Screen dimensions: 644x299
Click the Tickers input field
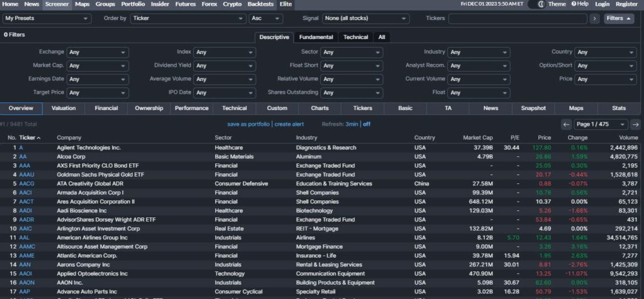tap(518, 18)
